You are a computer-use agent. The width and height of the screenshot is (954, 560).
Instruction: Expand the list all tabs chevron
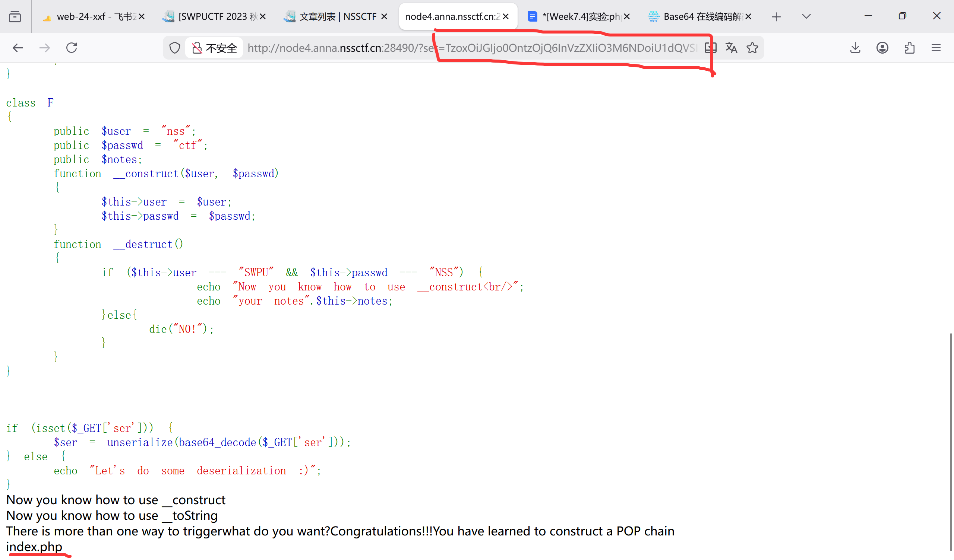pyautogui.click(x=806, y=16)
